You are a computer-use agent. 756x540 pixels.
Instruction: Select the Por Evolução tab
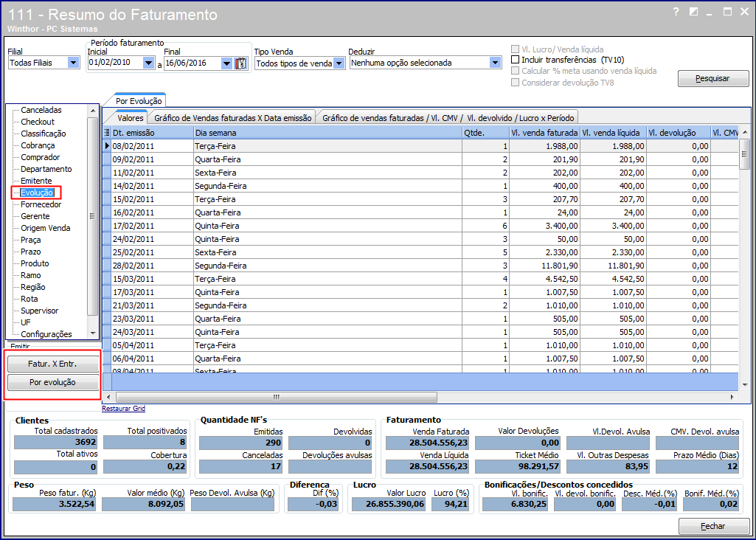[x=140, y=101]
